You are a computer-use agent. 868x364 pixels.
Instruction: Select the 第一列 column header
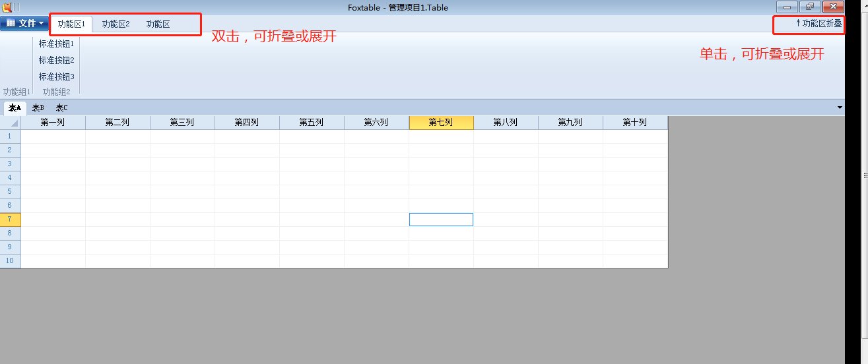(x=53, y=123)
